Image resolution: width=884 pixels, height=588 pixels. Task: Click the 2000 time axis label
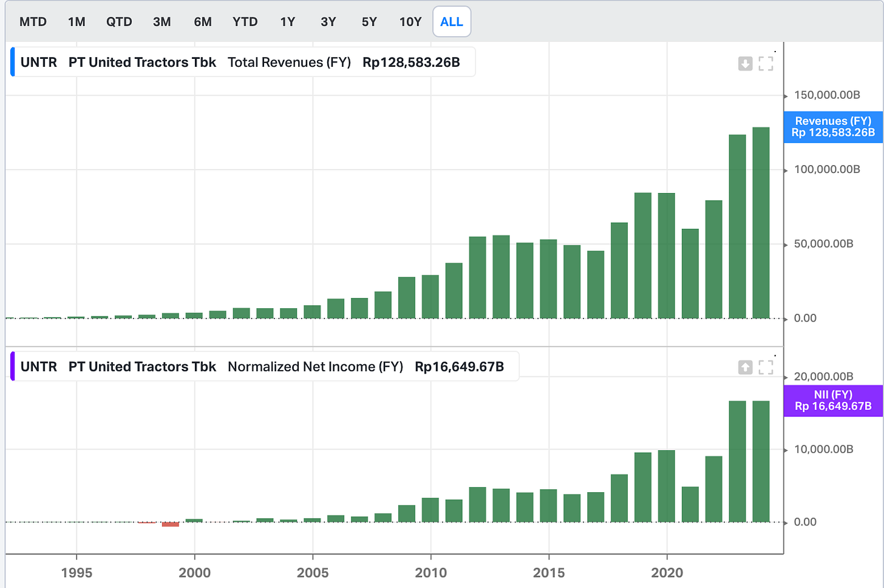tap(195, 573)
